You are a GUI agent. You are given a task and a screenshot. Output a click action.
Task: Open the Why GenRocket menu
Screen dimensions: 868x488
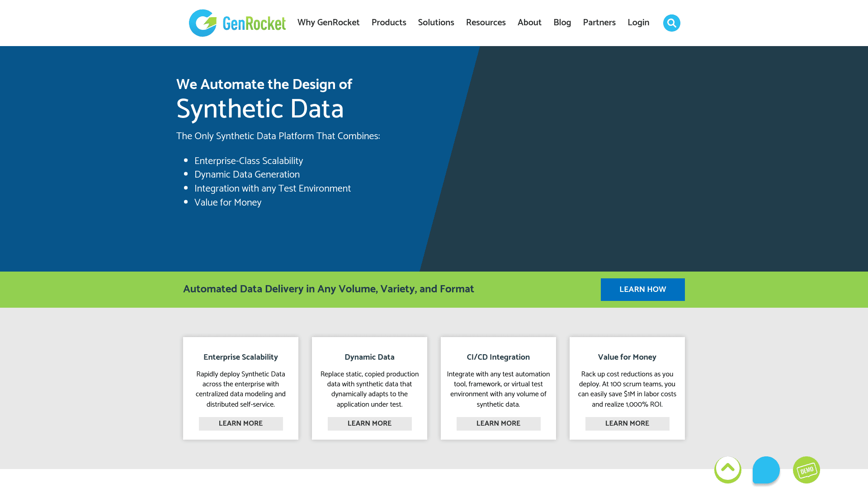328,23
